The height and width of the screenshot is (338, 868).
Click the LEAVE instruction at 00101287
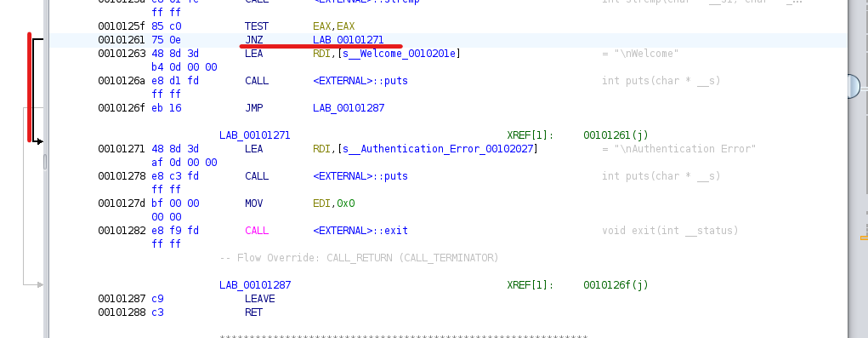[x=259, y=299]
